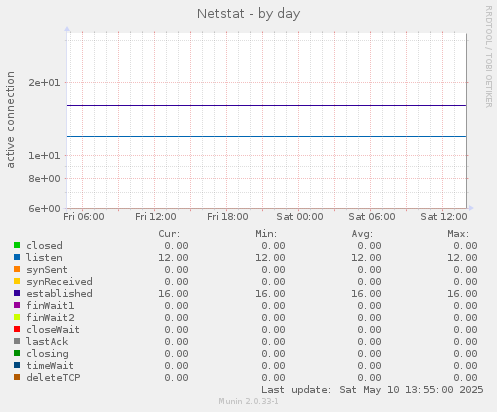Viewport: 497px width, 412px height.
Task: Click the 'Max:' column header
Action: 458,234
